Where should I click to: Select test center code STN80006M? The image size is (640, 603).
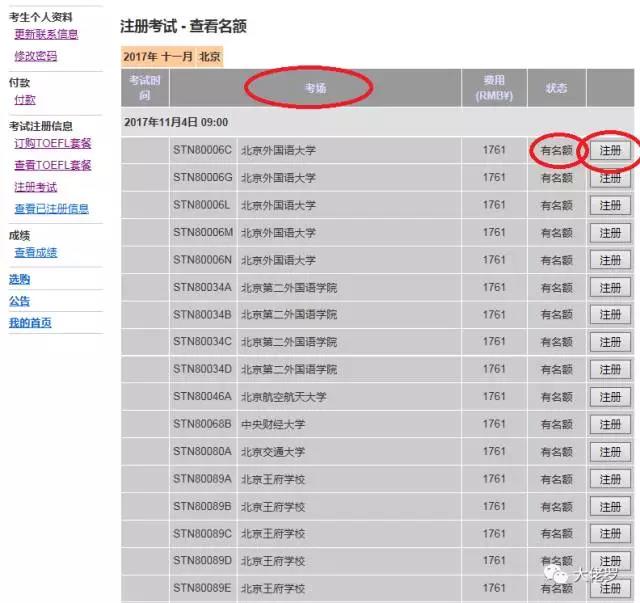203,232
